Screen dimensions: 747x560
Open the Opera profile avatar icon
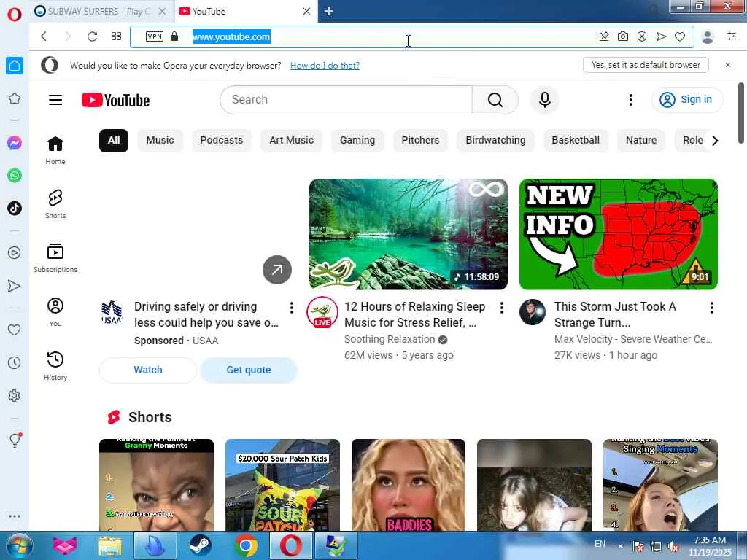pyautogui.click(x=708, y=36)
